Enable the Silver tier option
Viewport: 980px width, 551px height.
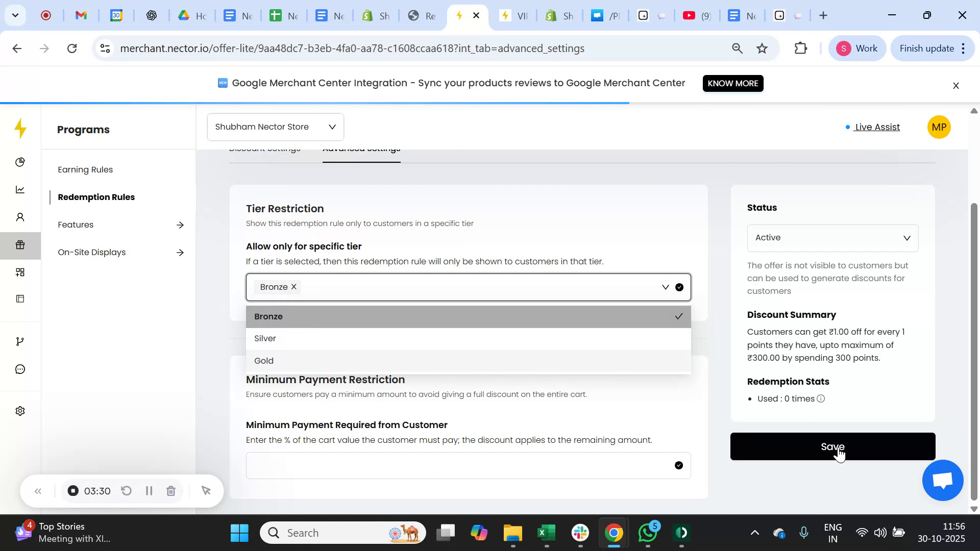265,338
